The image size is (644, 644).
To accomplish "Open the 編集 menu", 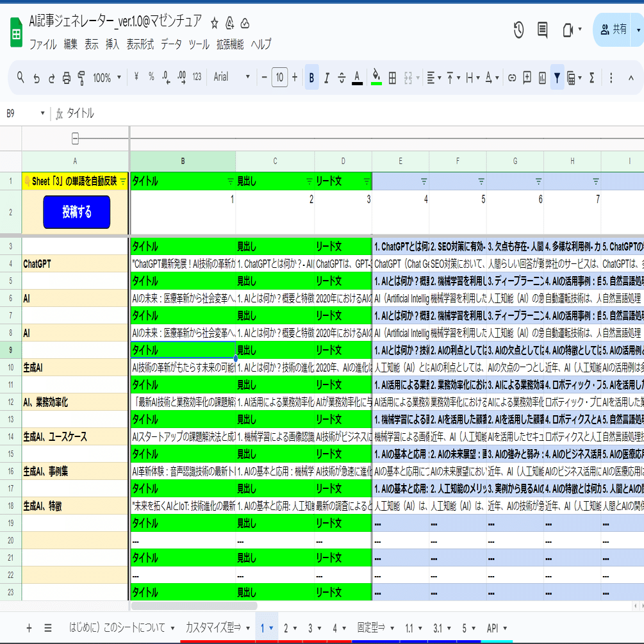I will coord(70,44).
